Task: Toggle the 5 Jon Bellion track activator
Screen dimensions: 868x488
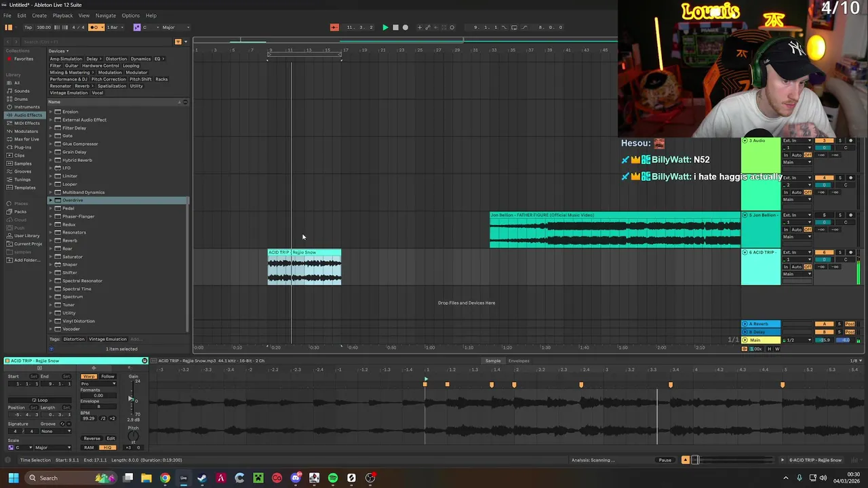Action: [x=825, y=215]
